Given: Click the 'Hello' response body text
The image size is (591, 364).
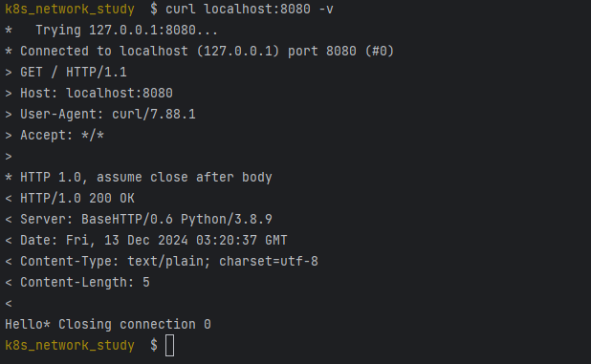Looking at the screenshot, I should (x=24, y=324).
